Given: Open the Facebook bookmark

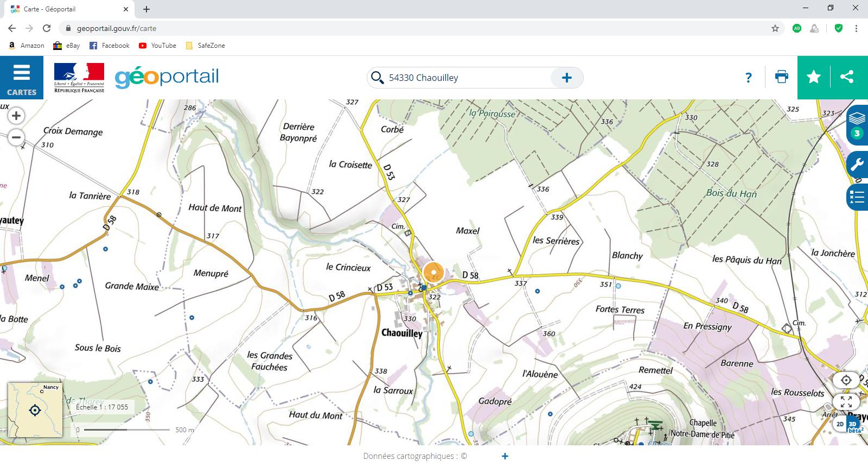Looking at the screenshot, I should click(x=110, y=46).
